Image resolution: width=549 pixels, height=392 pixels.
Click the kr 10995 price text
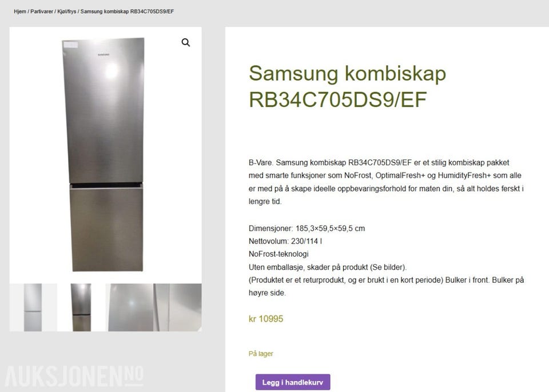[x=266, y=319]
